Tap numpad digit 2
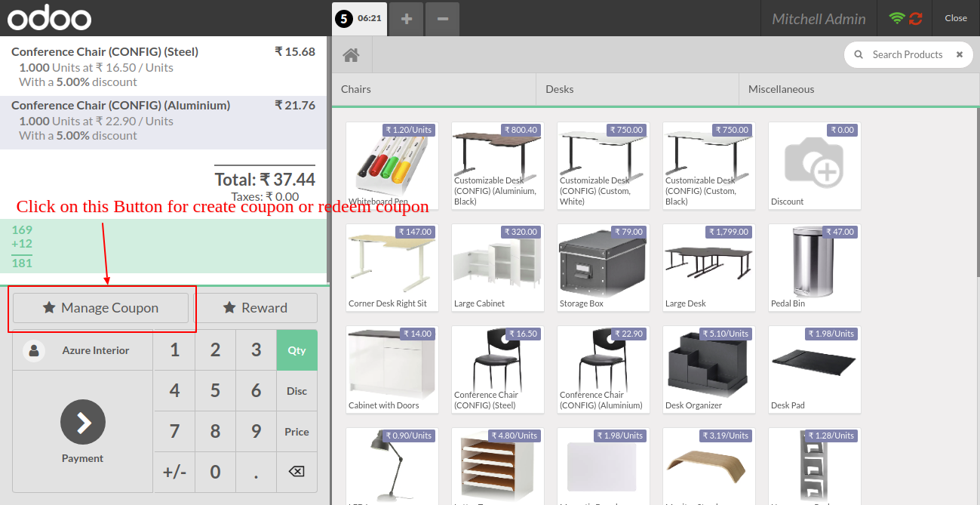Image resolution: width=980 pixels, height=505 pixels. (x=215, y=350)
